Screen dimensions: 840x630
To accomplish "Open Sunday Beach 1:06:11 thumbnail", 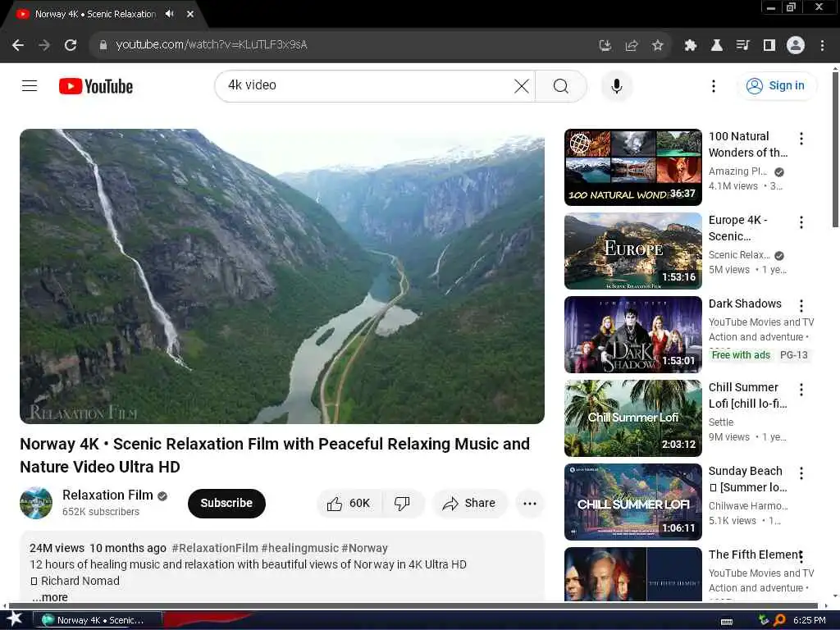I will [x=633, y=501].
